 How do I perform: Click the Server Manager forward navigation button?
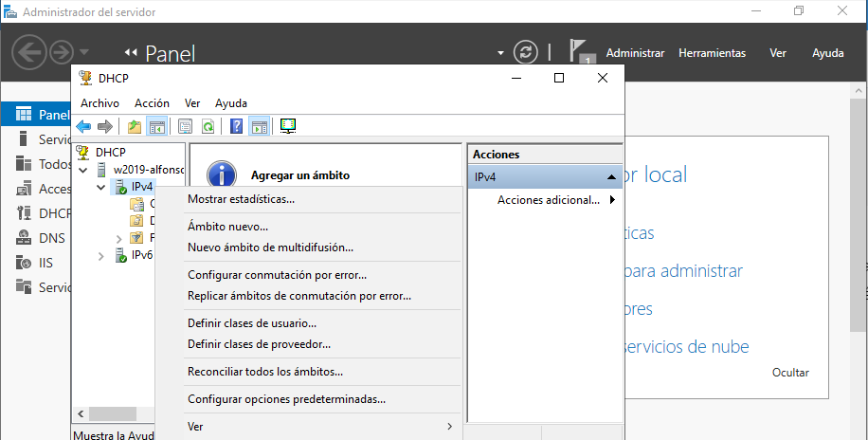[62, 52]
